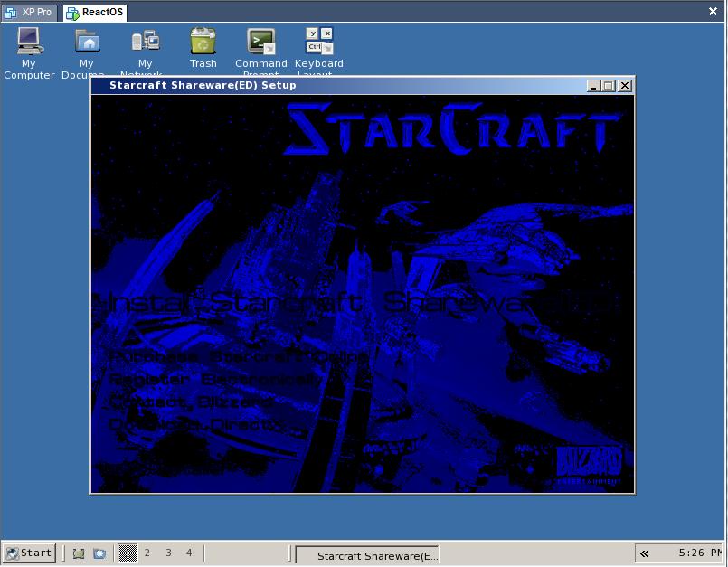Click the second quick launch icon beside desktop 1
728x567 pixels.
click(x=99, y=553)
